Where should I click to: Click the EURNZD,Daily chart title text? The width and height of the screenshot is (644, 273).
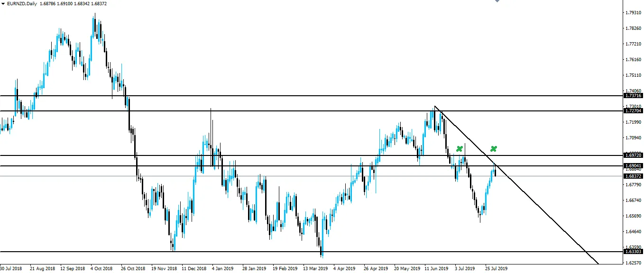22,4
